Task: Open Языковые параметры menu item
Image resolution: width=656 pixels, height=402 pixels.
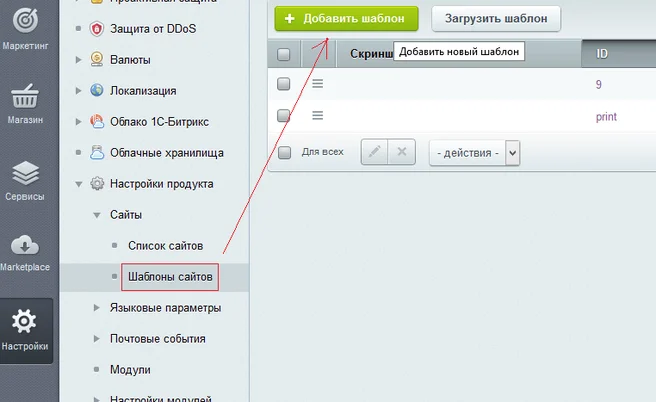Action: (166, 308)
